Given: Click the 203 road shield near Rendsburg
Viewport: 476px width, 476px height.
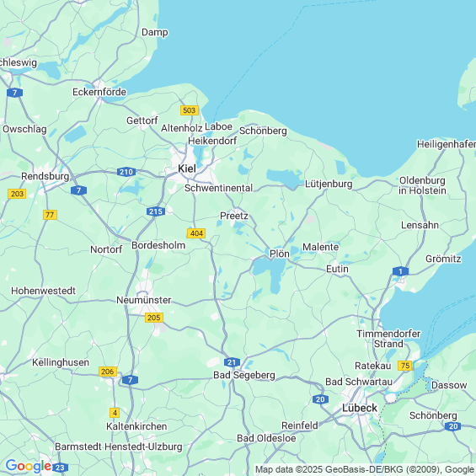Looking at the screenshot, I should (17, 194).
